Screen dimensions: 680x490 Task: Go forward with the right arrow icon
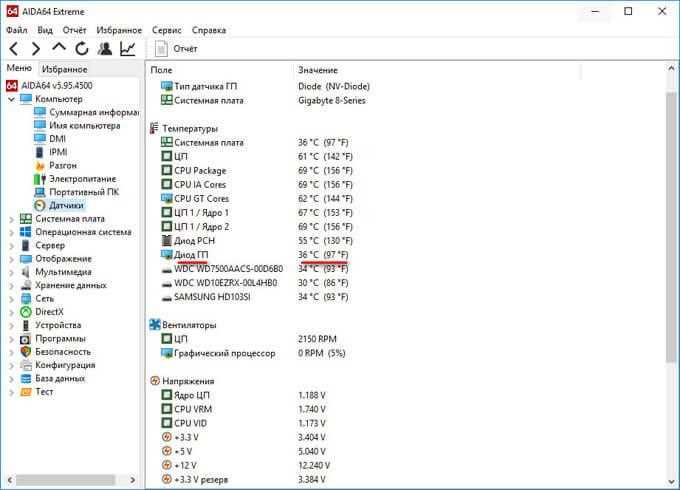pyautogui.click(x=36, y=49)
